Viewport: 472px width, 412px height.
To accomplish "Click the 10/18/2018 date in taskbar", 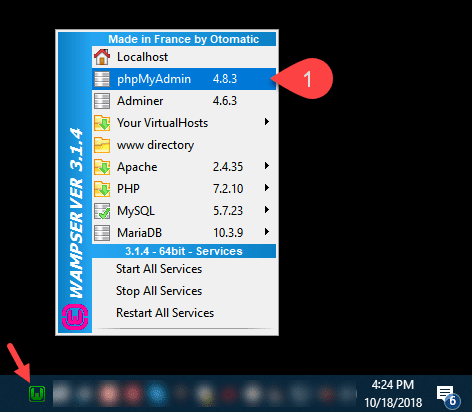I will pyautogui.click(x=393, y=403).
